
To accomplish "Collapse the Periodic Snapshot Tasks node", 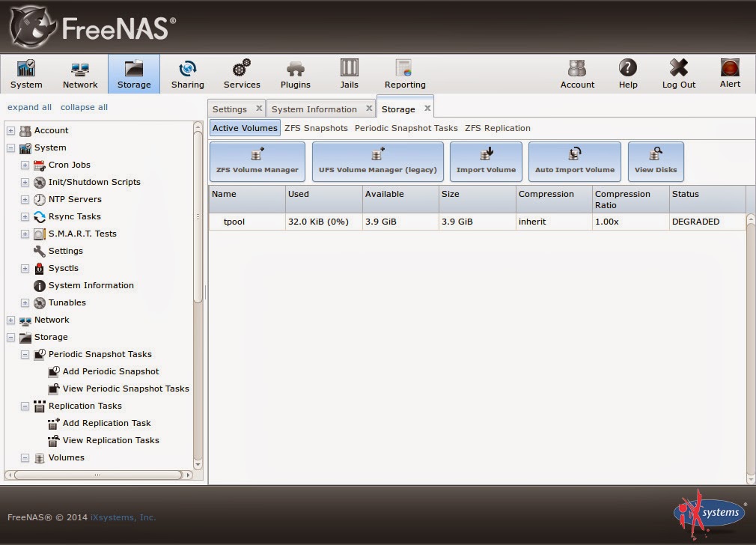I will [25, 354].
